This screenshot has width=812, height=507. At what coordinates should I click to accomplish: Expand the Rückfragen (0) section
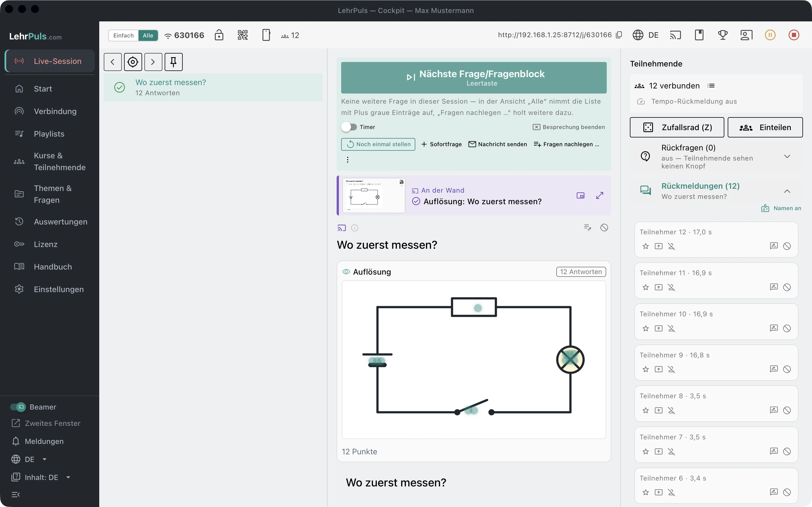tap(787, 157)
